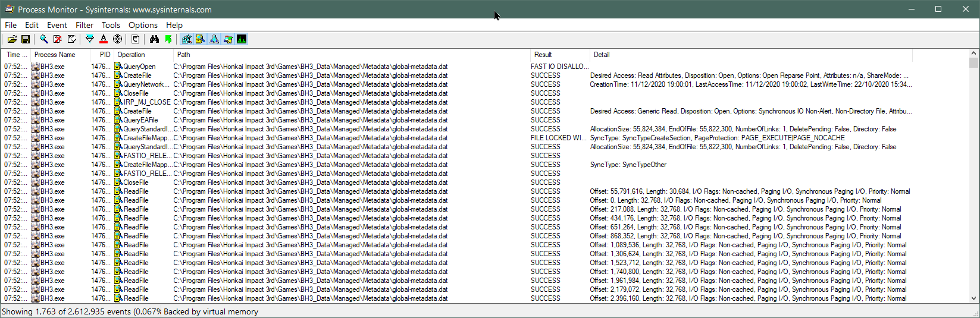Select the ReadFile row with Offset 868,352
The height and width of the screenshot is (318, 980).
(457, 236)
